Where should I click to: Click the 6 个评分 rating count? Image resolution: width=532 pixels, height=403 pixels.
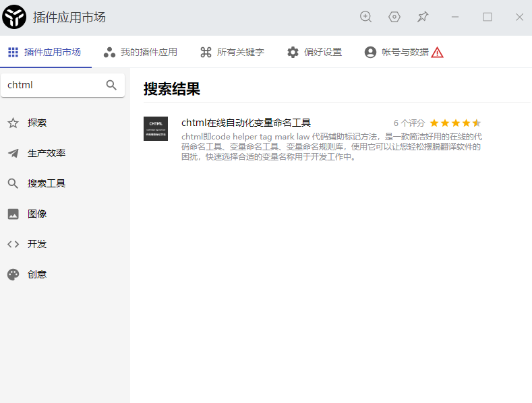coord(409,123)
